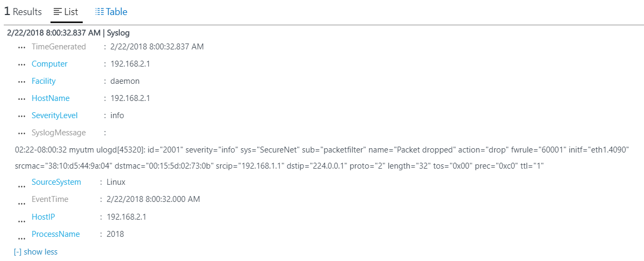Click the HostIP field name link
The width and height of the screenshot is (644, 261).
[x=43, y=216]
